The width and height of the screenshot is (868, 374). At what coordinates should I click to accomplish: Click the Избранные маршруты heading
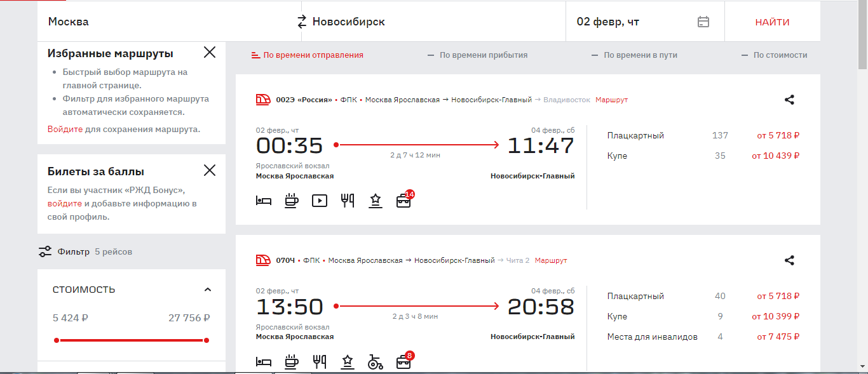111,53
